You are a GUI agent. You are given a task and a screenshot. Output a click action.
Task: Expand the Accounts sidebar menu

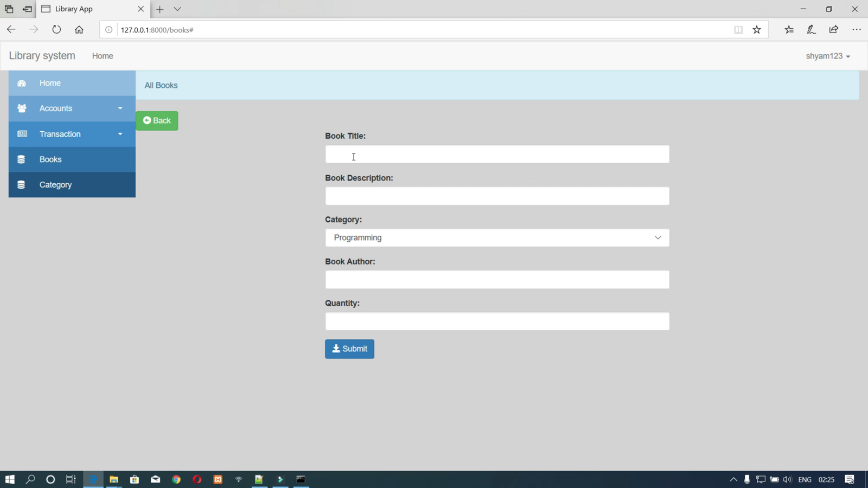tap(72, 108)
